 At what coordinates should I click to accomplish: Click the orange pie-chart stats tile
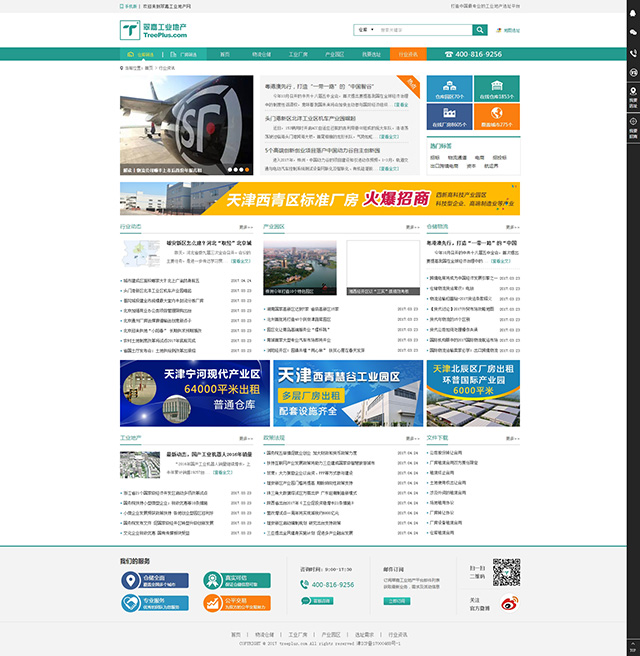point(496,118)
